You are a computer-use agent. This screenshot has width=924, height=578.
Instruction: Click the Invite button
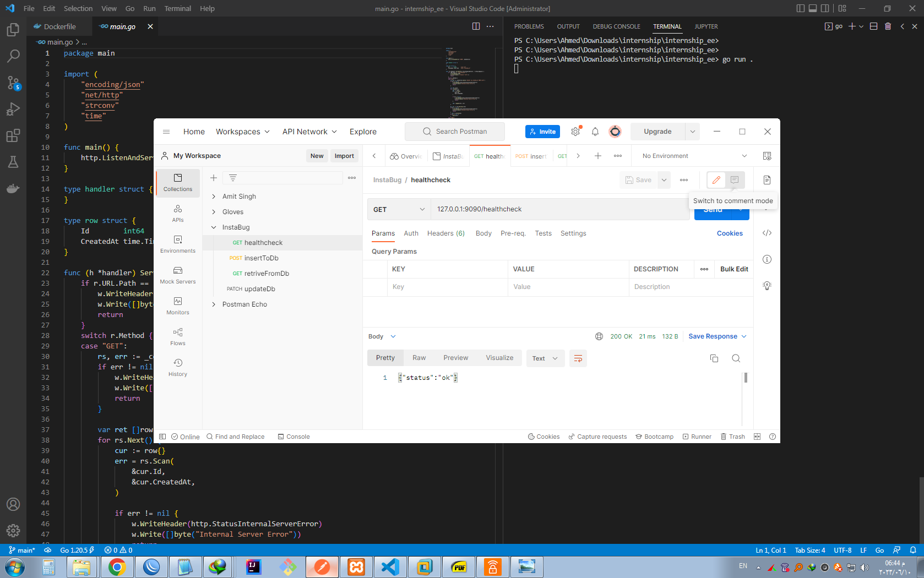click(x=542, y=132)
